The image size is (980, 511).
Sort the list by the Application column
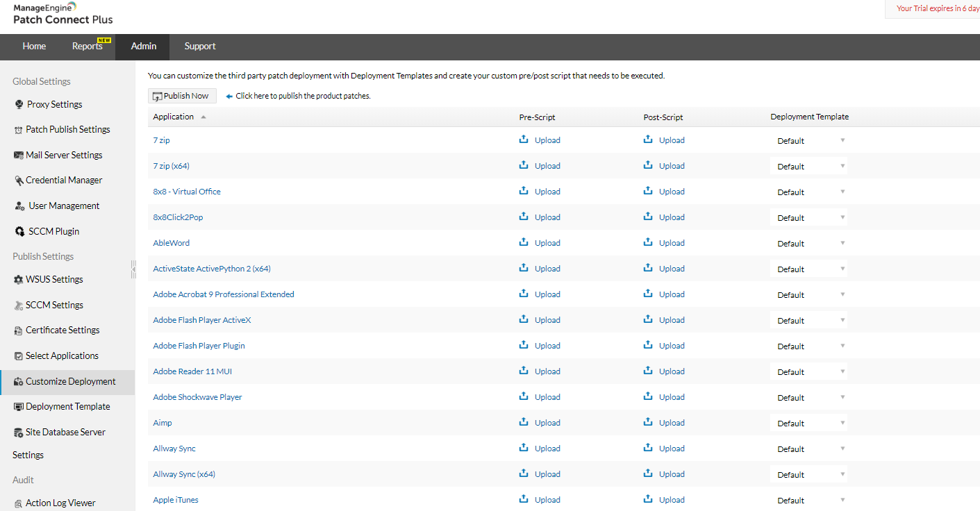[x=174, y=117]
